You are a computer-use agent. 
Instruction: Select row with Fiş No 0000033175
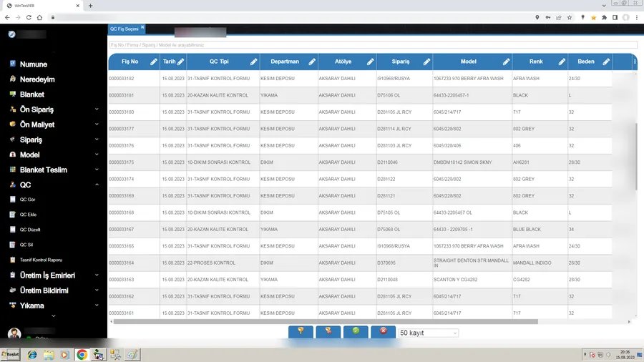[360, 162]
